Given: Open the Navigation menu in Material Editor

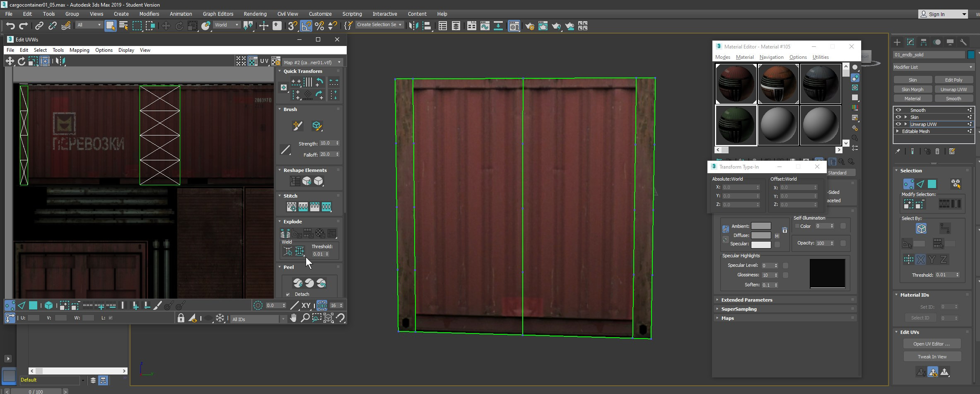Looking at the screenshot, I should tap(771, 57).
